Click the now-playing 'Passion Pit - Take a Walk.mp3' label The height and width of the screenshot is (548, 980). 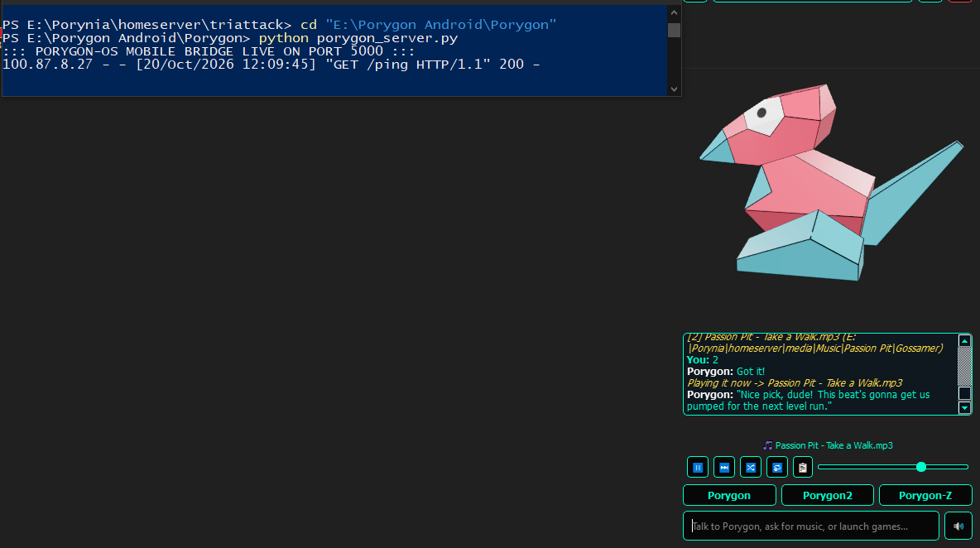833,445
